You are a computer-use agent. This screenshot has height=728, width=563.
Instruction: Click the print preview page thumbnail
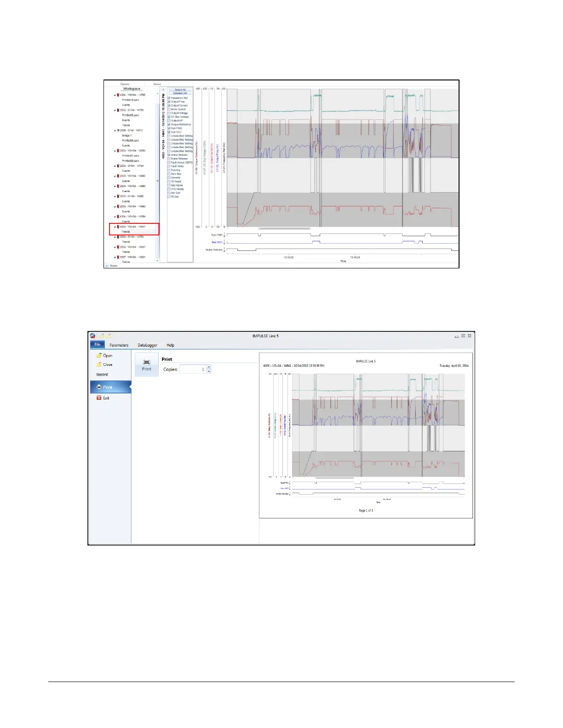[x=366, y=435]
